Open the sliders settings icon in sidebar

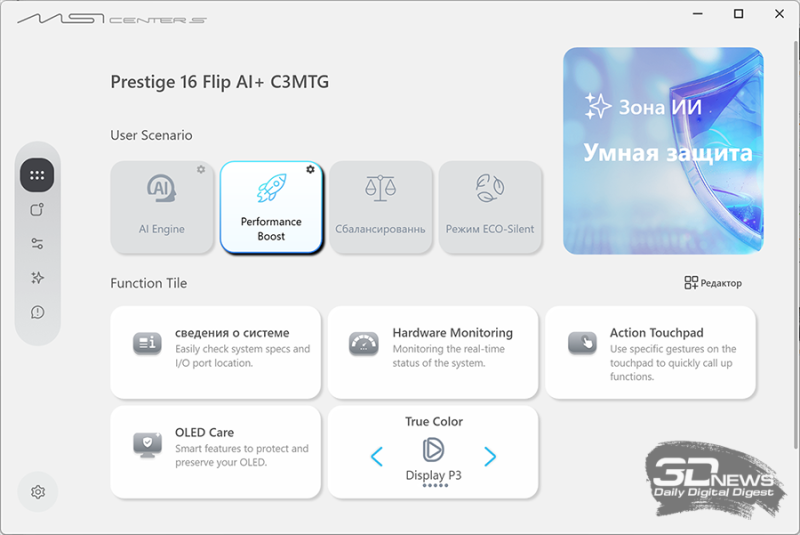[x=37, y=244]
